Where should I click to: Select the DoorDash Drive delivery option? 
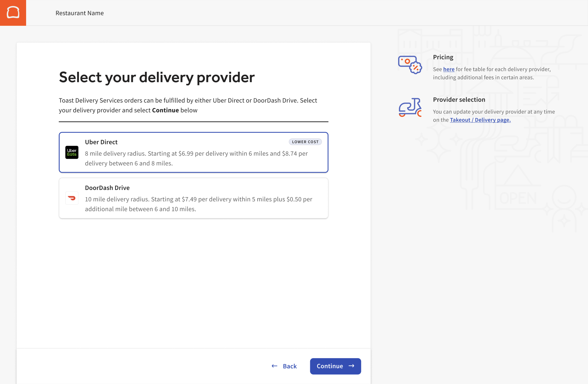[193, 198]
